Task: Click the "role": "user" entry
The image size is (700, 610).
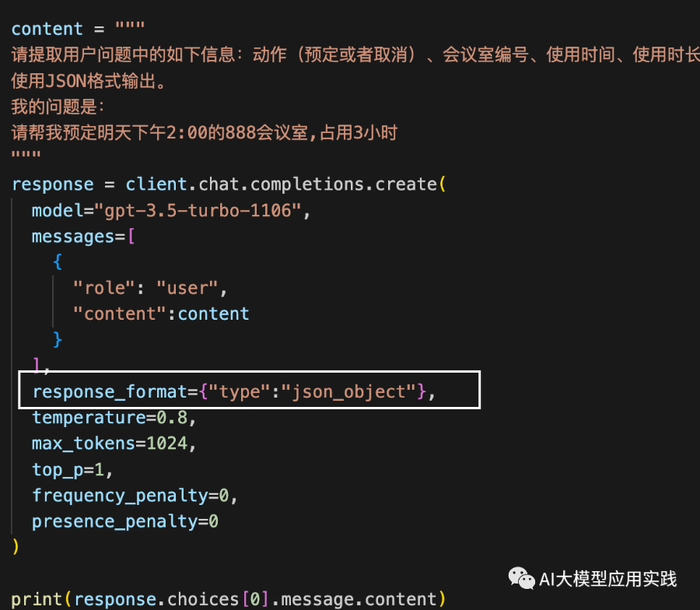Action: point(150,288)
